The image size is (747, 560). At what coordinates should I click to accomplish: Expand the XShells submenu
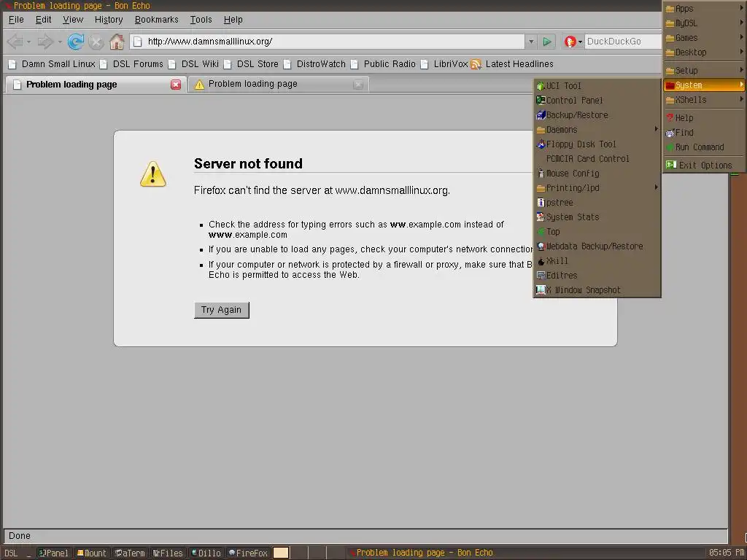[x=704, y=100]
